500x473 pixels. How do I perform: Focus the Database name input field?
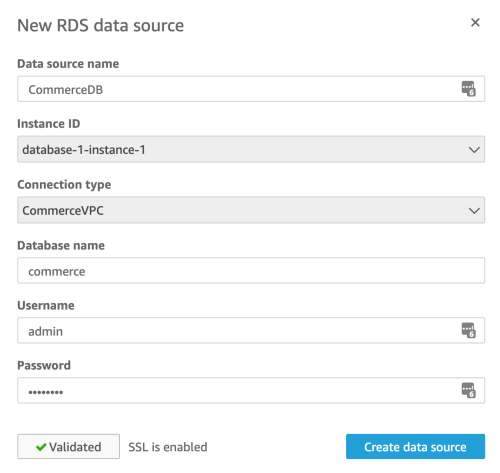(251, 270)
